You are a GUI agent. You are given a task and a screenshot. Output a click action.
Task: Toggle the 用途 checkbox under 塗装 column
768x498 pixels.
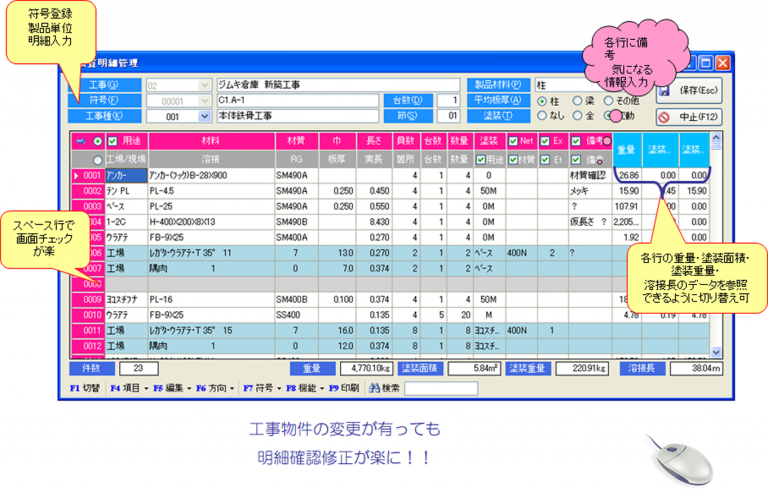coord(481,159)
